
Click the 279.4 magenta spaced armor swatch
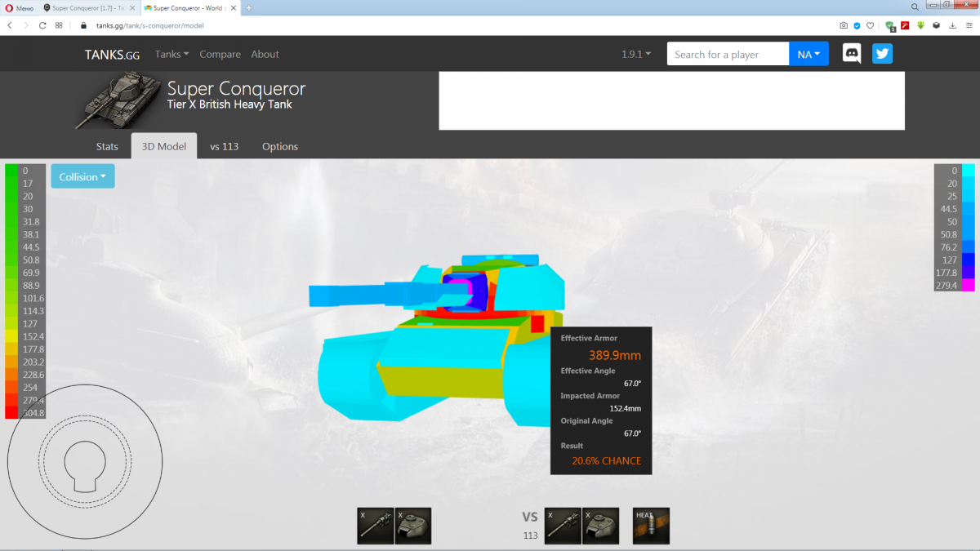pyautogui.click(x=969, y=285)
